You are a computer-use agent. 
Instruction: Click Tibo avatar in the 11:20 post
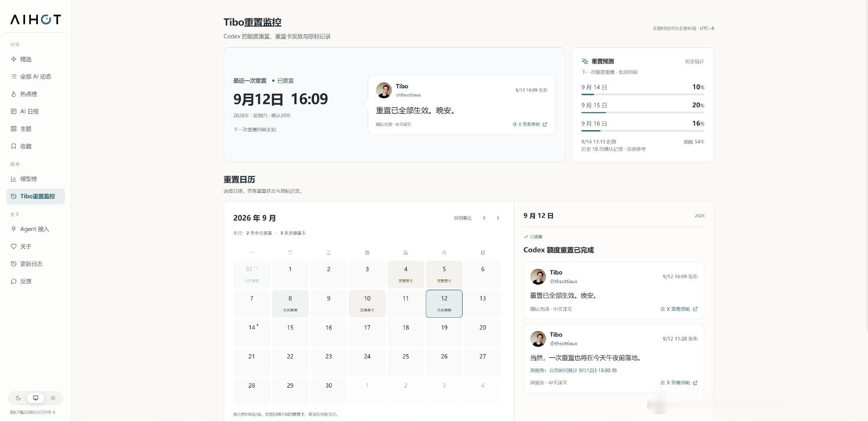coord(538,339)
